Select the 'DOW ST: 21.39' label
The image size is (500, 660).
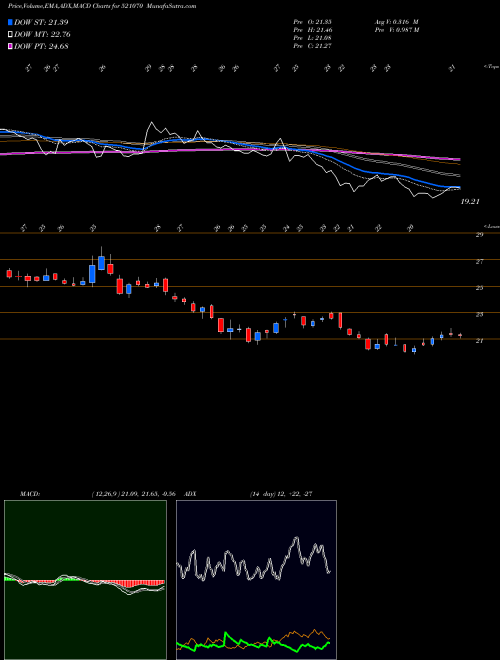tap(41, 22)
